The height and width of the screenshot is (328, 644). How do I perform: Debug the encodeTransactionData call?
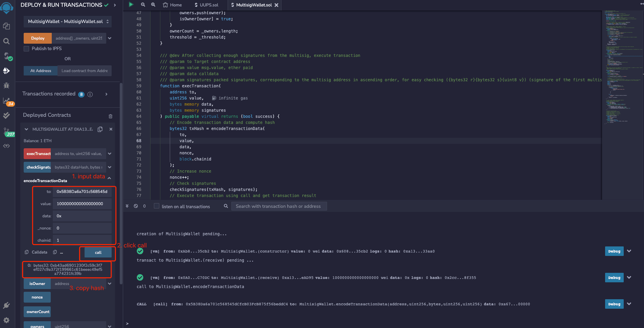coord(614,304)
